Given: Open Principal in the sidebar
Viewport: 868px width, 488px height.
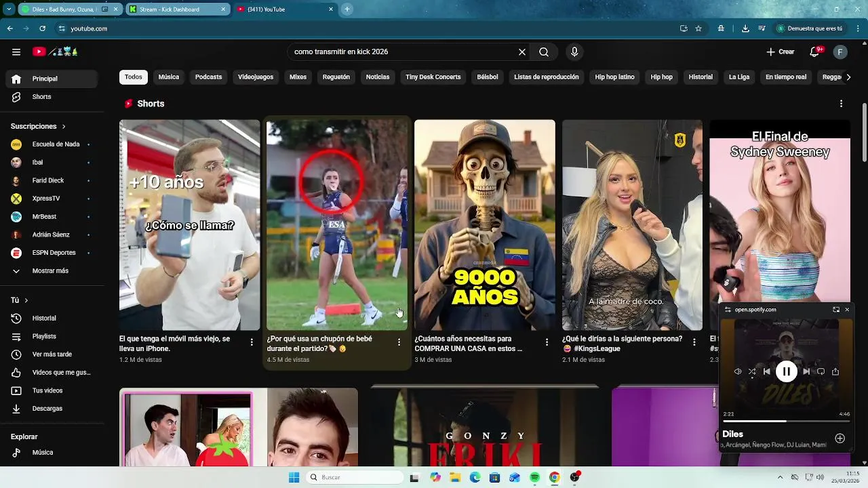Looking at the screenshot, I should click(x=50, y=79).
